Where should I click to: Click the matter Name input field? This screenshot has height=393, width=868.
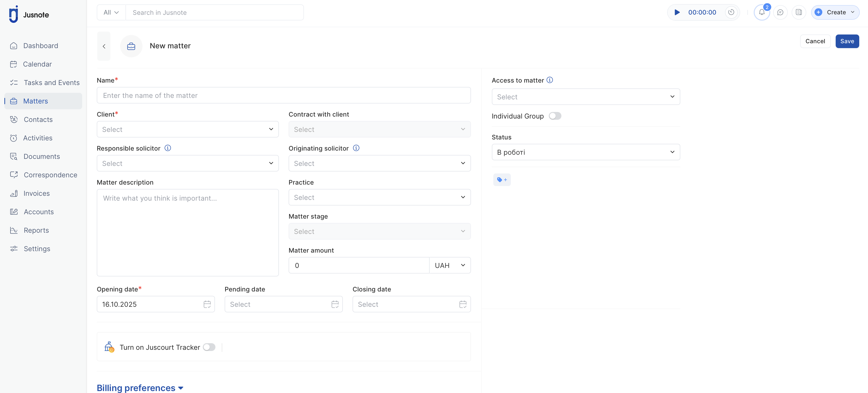tap(283, 96)
